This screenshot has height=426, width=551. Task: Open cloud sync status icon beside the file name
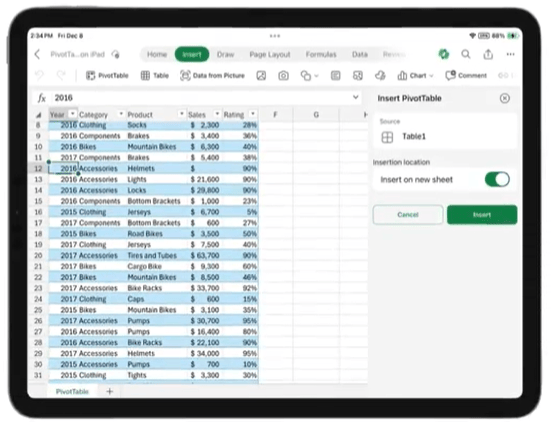[x=115, y=54]
